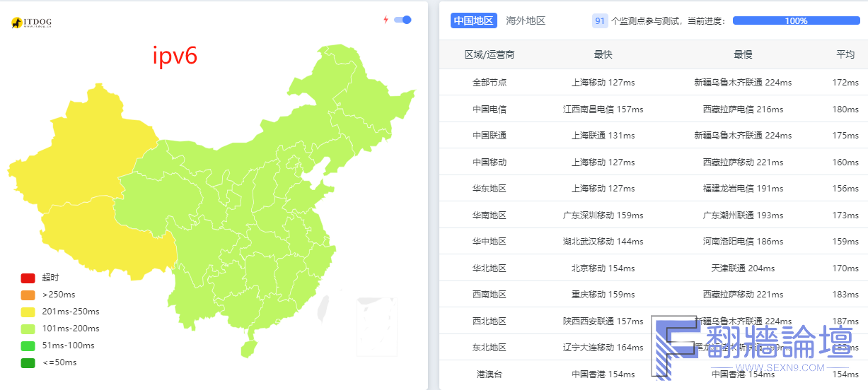Click the light green 101ms-200ms legend swatch
The image size is (868, 390).
click(28, 329)
